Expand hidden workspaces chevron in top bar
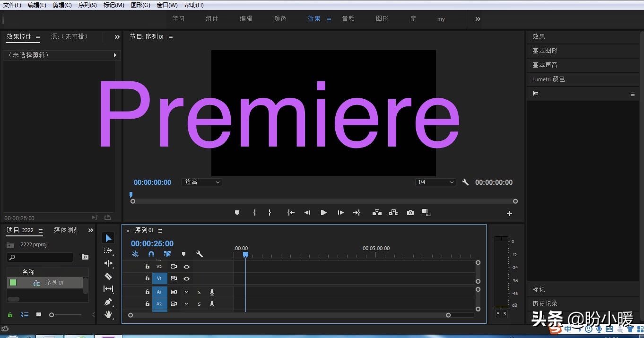The image size is (644, 338). (x=478, y=19)
